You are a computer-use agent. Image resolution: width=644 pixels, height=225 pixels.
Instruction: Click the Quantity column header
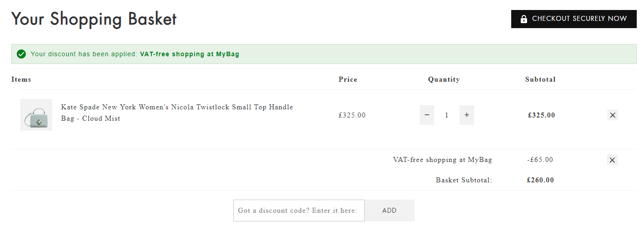coord(444,79)
